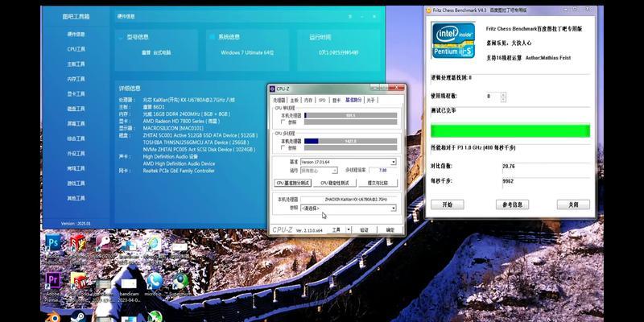Image resolution: width=644 pixels, height=322 pixels.
Task: Click 每秒千步 value 9962
Action: (508, 181)
